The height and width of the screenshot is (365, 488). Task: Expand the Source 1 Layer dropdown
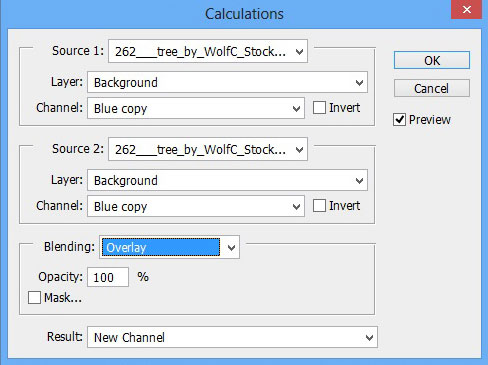[x=227, y=82]
